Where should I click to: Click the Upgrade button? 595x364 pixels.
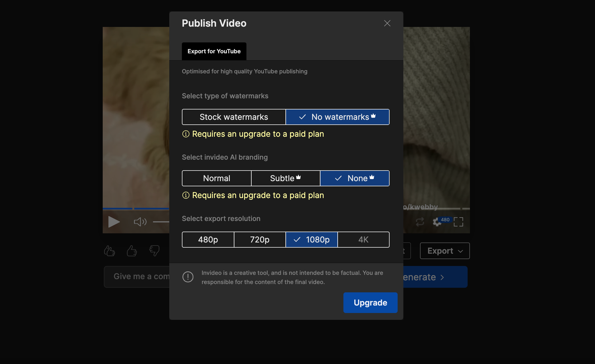(370, 303)
